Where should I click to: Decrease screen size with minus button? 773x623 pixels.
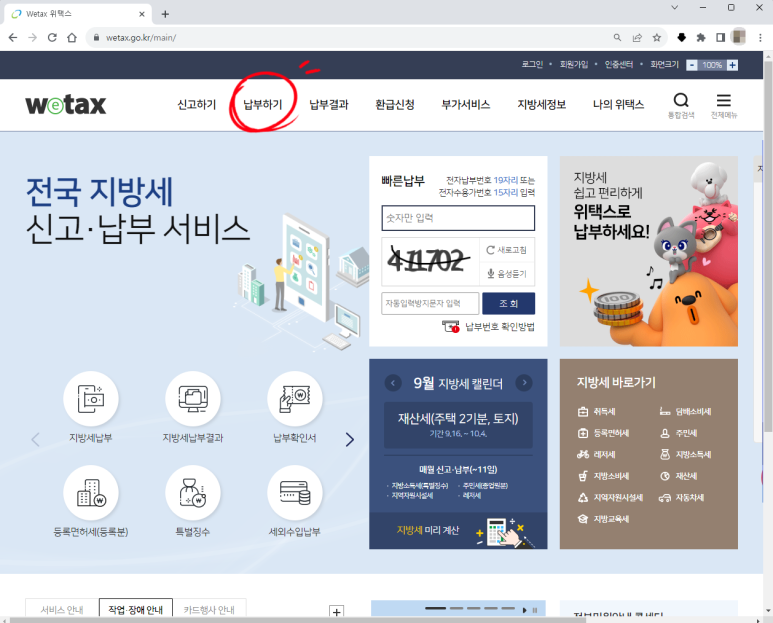point(692,65)
